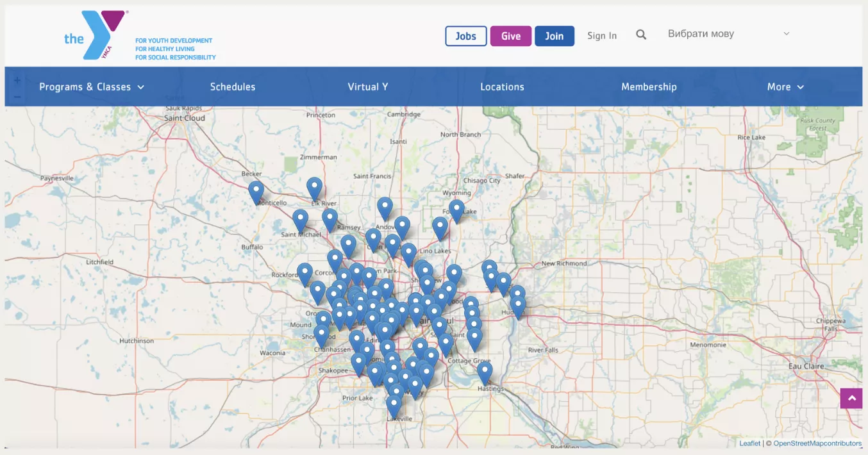The height and width of the screenshot is (455, 868).
Task: Click the Jobs button
Action: point(465,36)
